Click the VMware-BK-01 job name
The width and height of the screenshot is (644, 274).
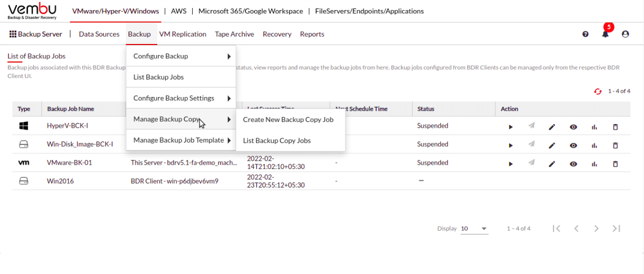[x=69, y=163]
